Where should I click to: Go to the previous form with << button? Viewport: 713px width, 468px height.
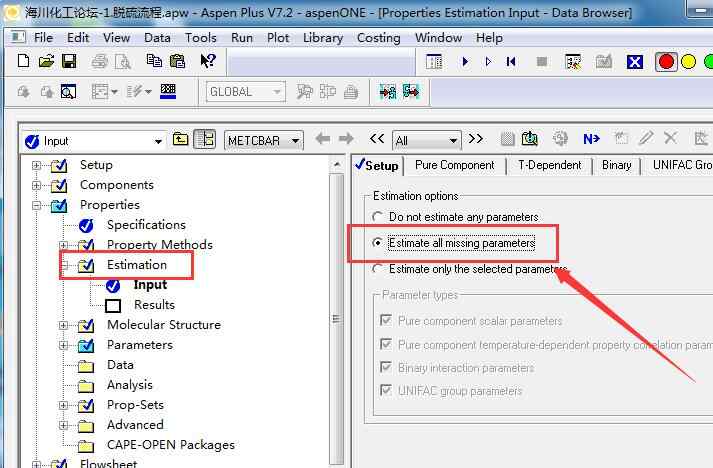point(377,139)
